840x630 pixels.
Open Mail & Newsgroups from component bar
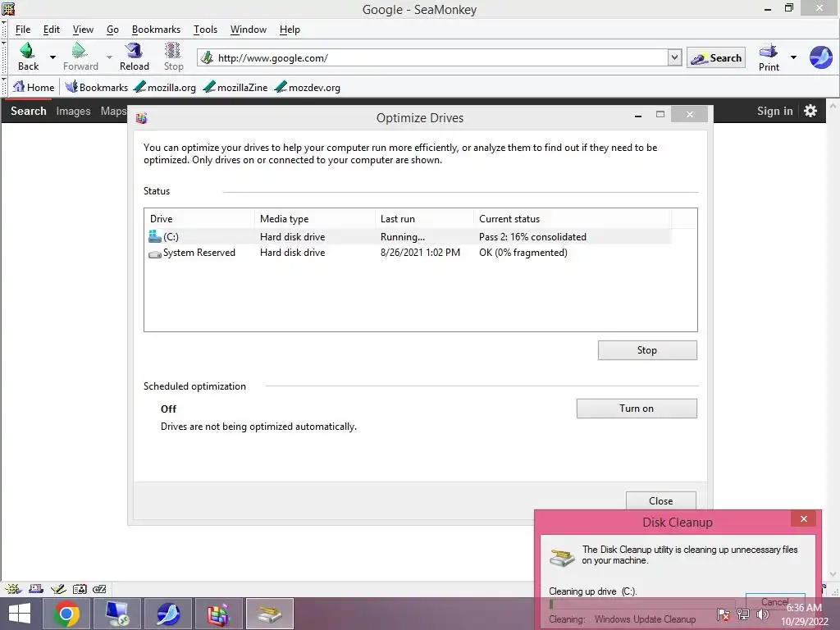[36, 589]
